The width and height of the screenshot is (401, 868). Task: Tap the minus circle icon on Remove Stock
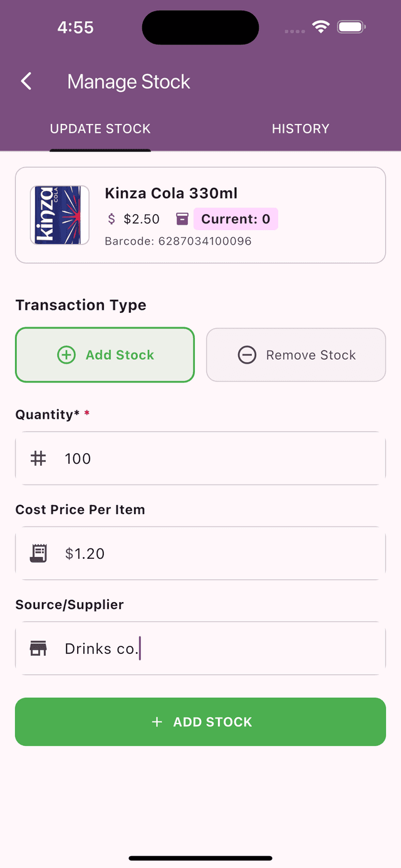(247, 355)
